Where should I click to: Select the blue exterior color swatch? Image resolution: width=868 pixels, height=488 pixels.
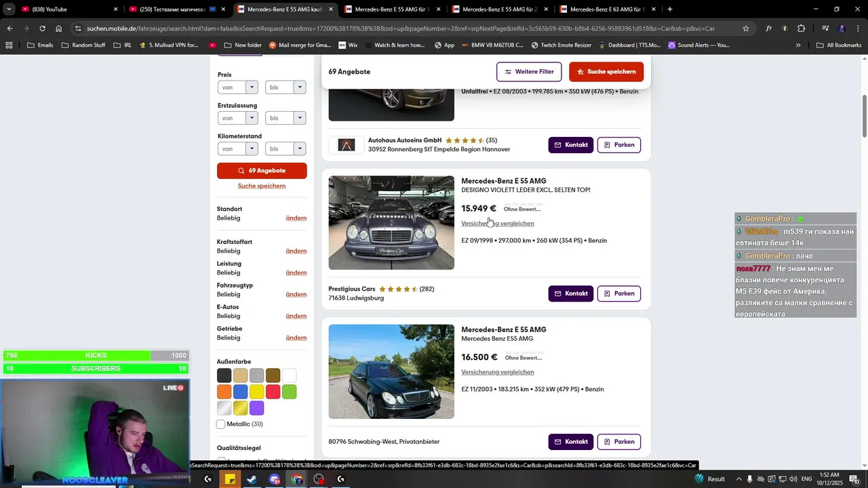240,392
